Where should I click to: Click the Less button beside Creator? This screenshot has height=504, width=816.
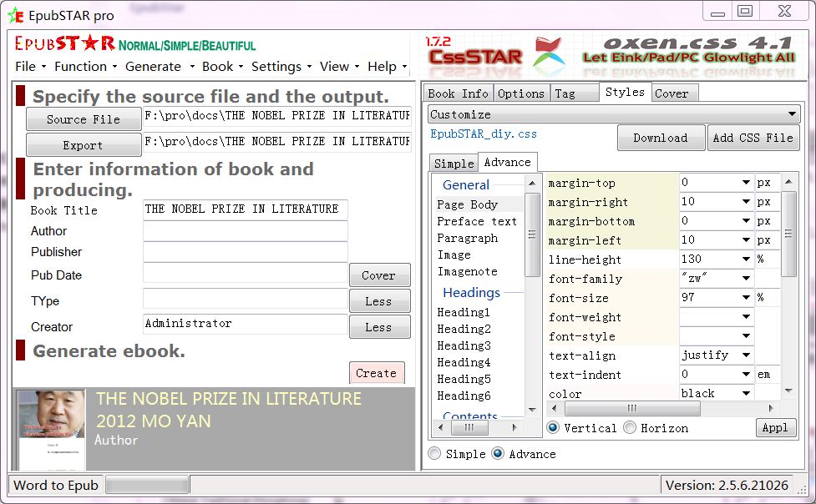click(379, 327)
